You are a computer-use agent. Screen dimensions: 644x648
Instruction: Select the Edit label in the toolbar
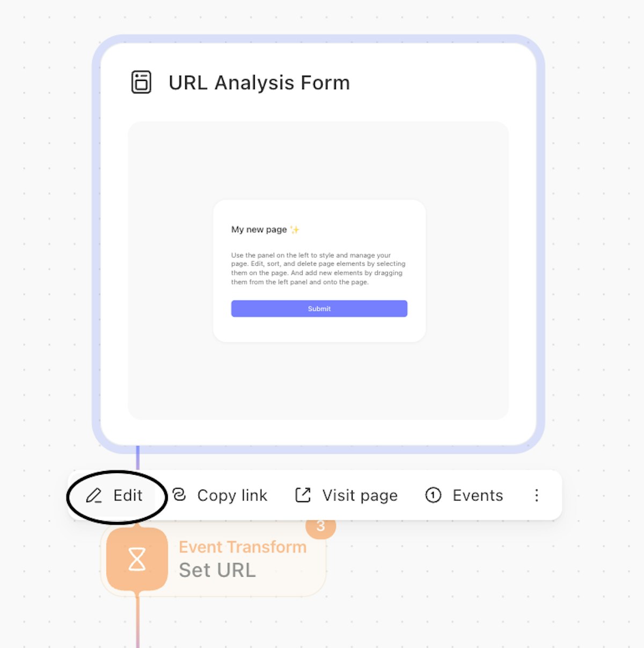tap(128, 495)
